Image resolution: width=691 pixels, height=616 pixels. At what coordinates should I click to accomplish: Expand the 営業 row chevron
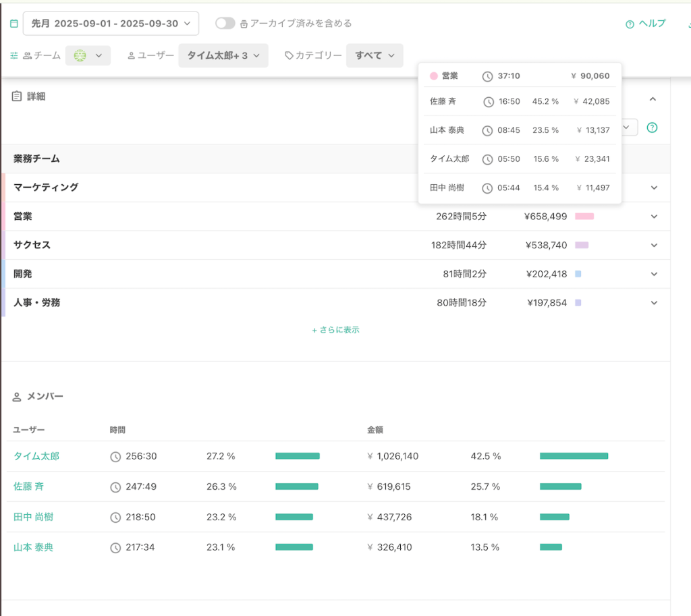click(x=654, y=217)
